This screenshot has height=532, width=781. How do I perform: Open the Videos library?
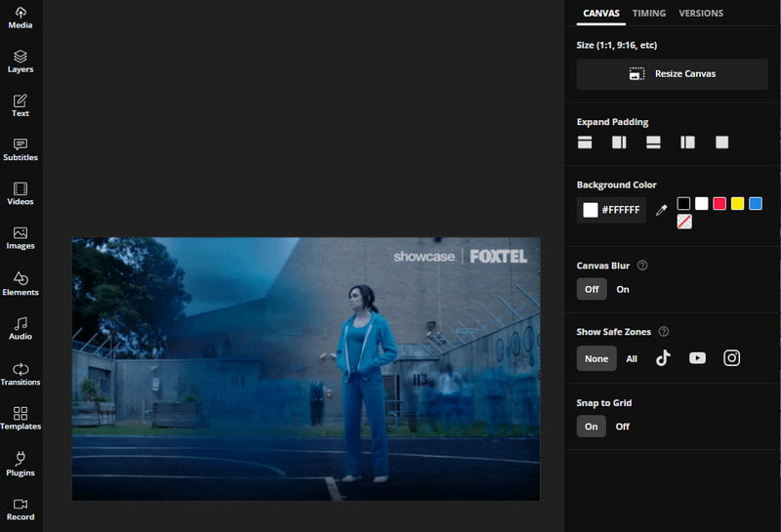click(21, 194)
